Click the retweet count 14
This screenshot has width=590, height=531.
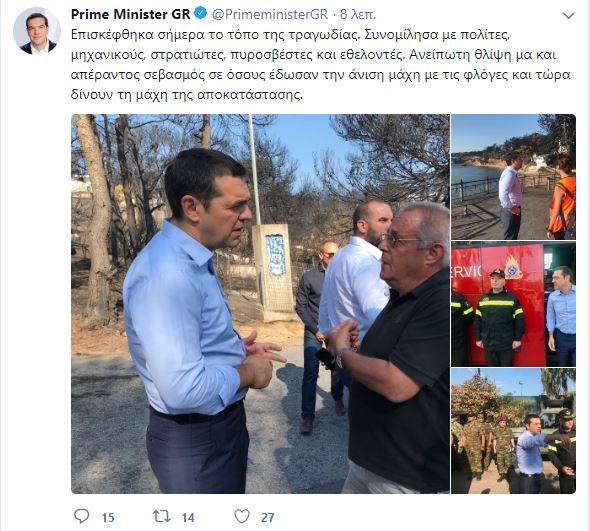coord(188,517)
